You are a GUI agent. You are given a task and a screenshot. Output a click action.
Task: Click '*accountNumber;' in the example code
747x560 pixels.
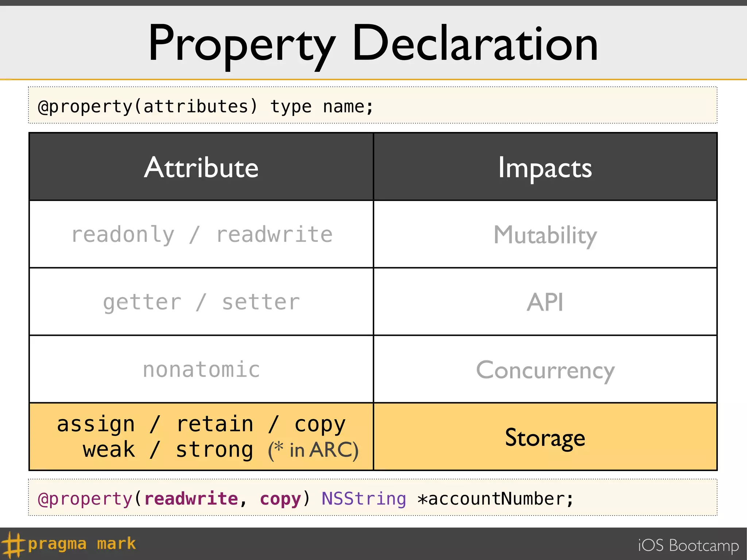pyautogui.click(x=496, y=498)
